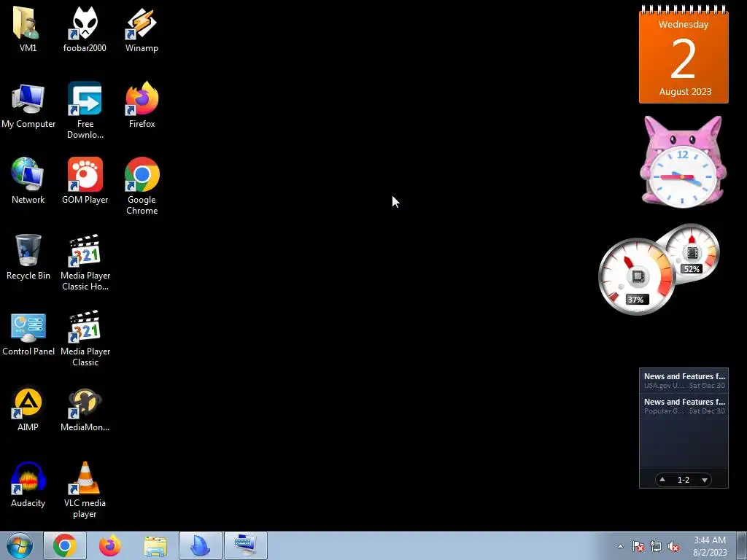Click the Control Panel desktop icon
Screen dimensions: 747x560
28,333
